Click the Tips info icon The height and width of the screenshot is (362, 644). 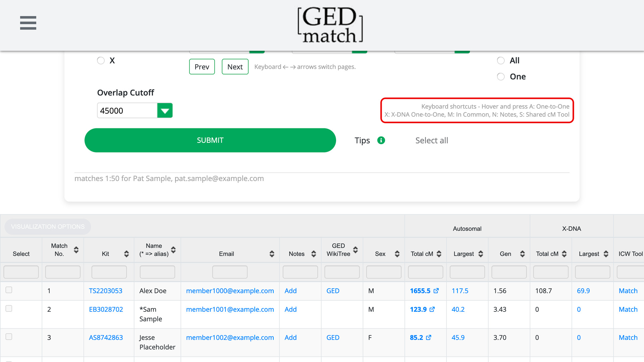[381, 140]
